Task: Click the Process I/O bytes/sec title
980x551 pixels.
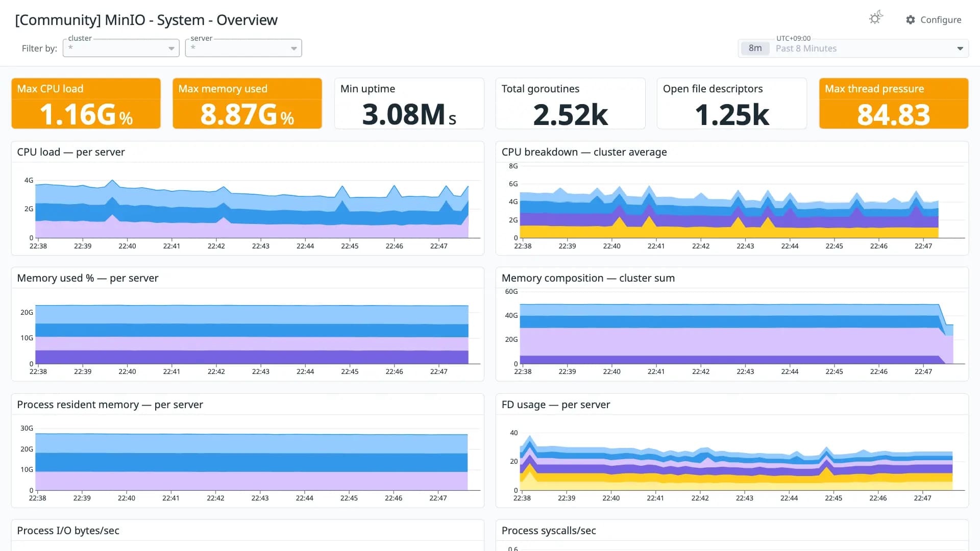Action: click(x=68, y=531)
